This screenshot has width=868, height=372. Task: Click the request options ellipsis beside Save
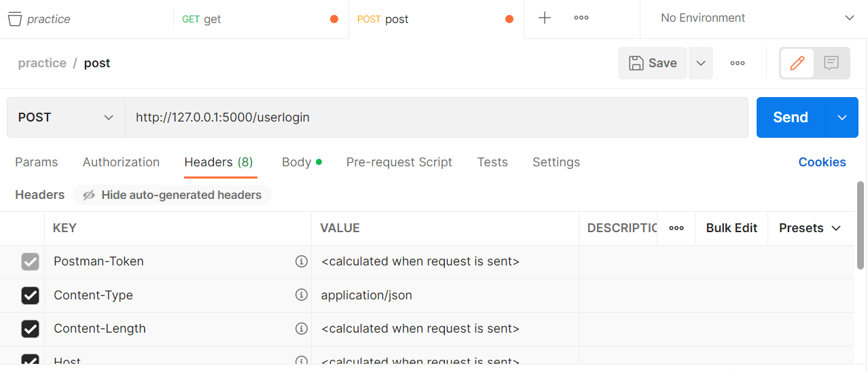coord(738,63)
